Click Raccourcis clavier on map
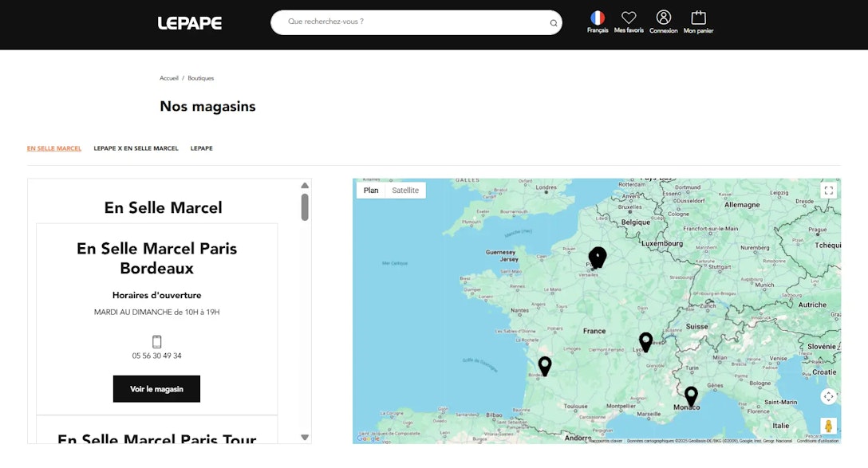868x468 pixels. [x=606, y=441]
